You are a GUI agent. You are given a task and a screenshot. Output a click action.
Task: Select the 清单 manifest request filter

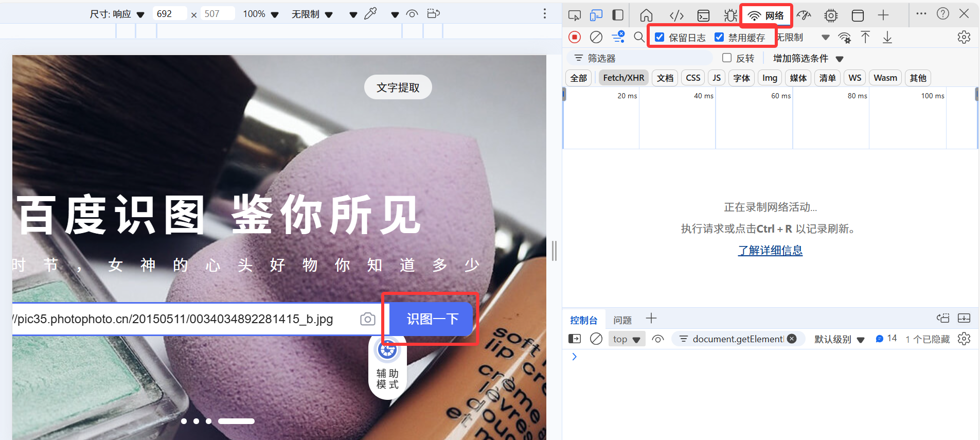[827, 78]
